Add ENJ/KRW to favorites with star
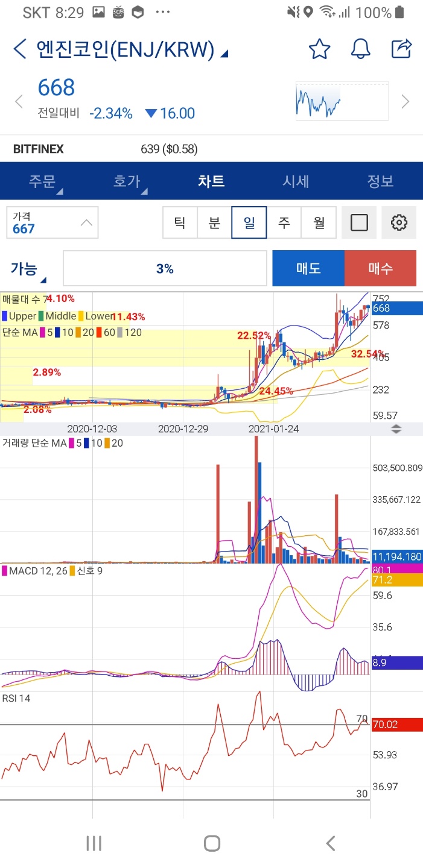Viewport: 423px width, 868px height. (x=319, y=49)
